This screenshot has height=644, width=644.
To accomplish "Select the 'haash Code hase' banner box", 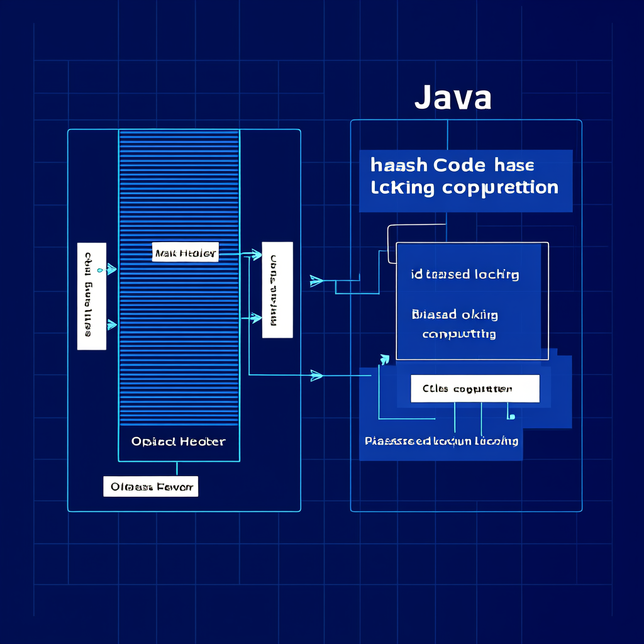I will pyautogui.click(x=466, y=181).
